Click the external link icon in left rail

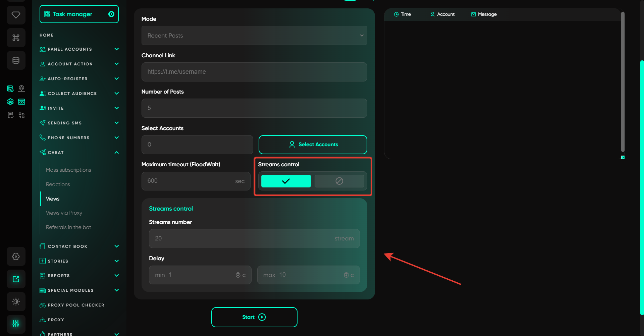(x=16, y=279)
